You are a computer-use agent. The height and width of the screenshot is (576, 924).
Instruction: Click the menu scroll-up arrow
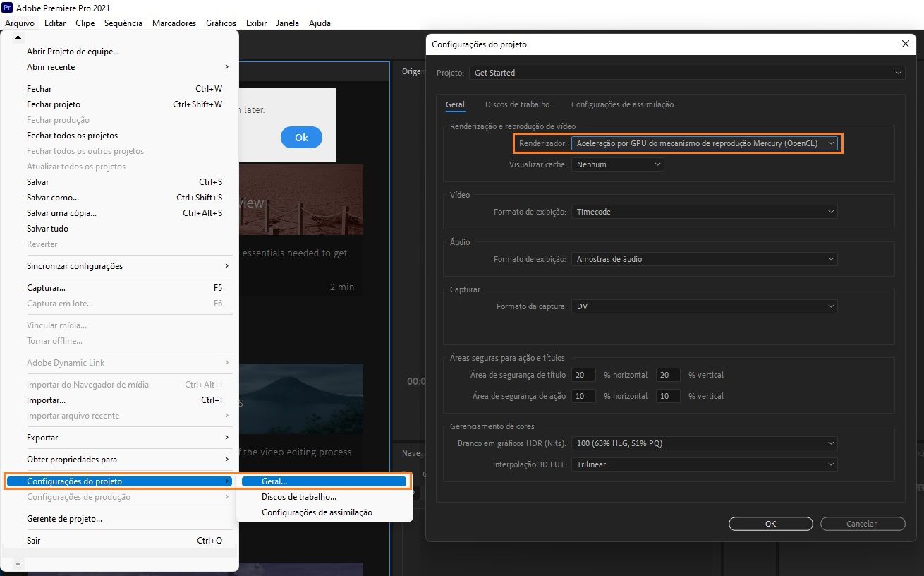pos(18,37)
